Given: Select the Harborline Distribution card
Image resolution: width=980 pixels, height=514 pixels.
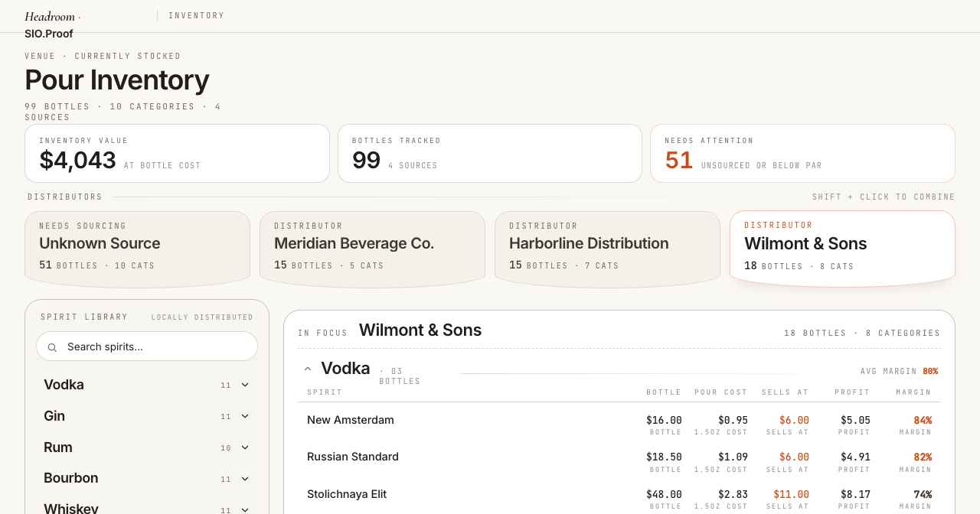Looking at the screenshot, I should (x=607, y=249).
